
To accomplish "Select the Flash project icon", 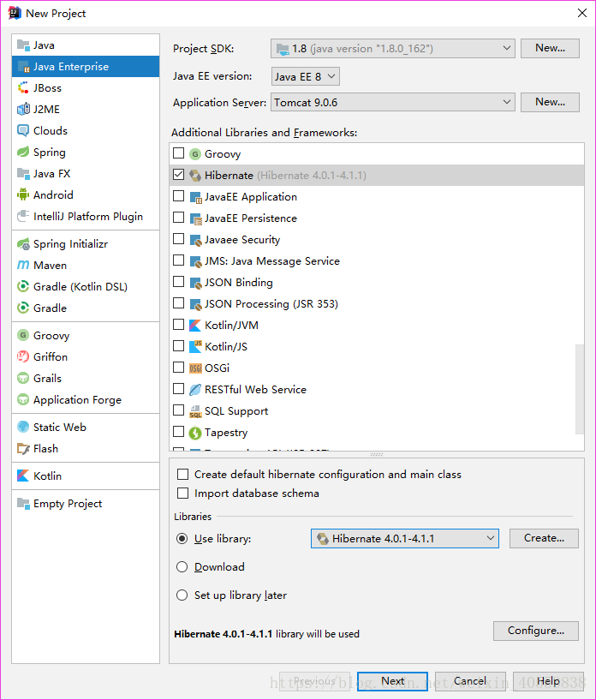I will click(x=23, y=449).
